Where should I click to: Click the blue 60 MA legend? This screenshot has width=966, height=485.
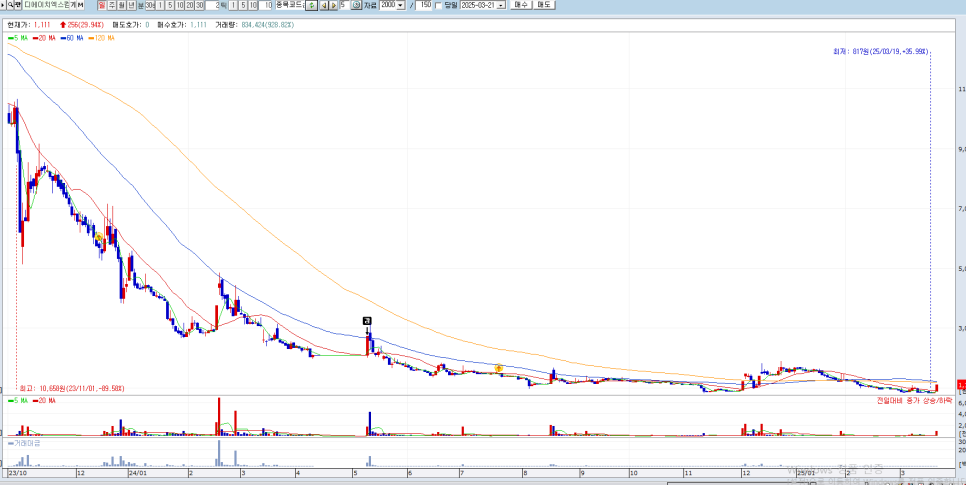tap(71, 38)
